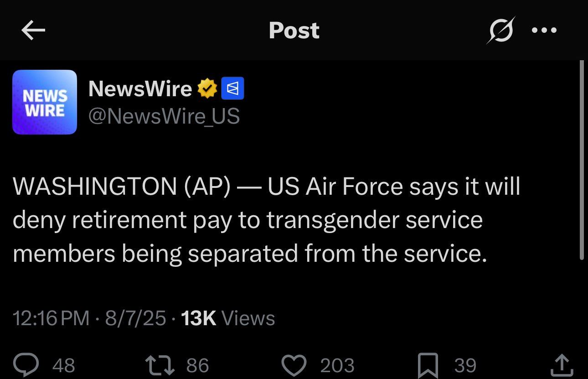Like the post with heart icon
The height and width of the screenshot is (379, 588).
(x=294, y=365)
